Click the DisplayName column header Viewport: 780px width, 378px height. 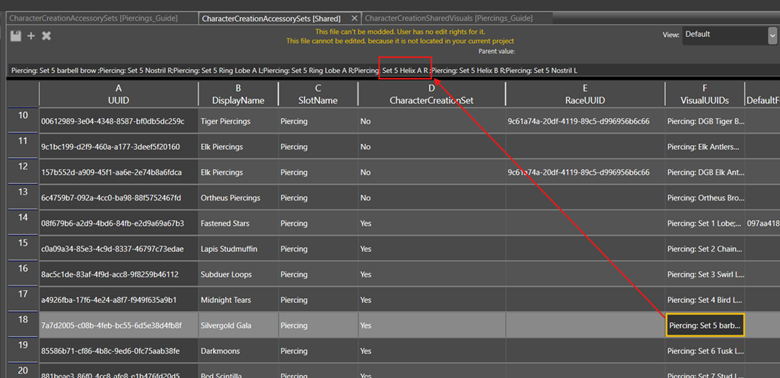point(238,94)
